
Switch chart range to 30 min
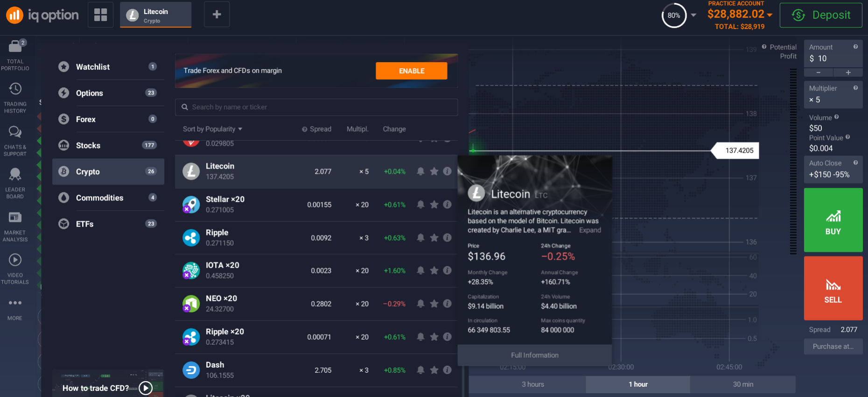point(743,384)
